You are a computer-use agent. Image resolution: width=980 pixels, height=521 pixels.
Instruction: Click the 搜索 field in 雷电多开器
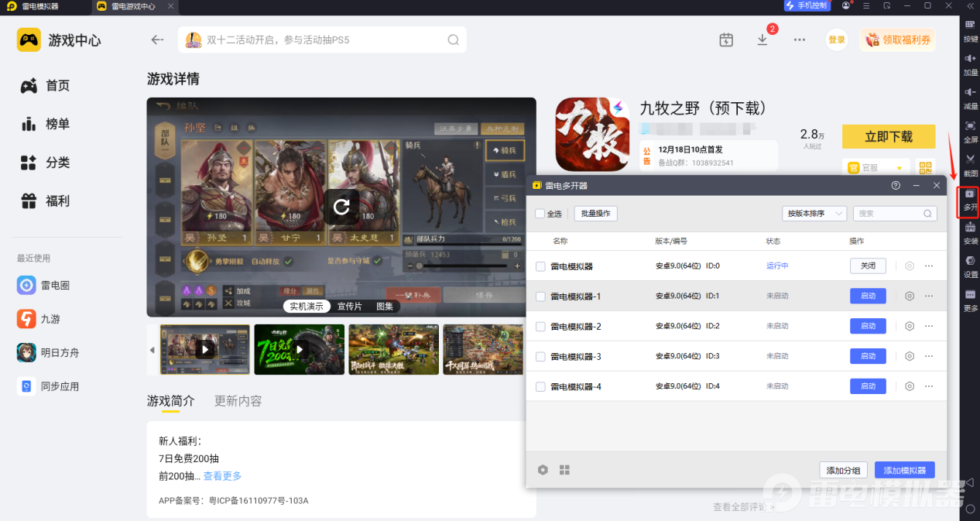coord(895,214)
